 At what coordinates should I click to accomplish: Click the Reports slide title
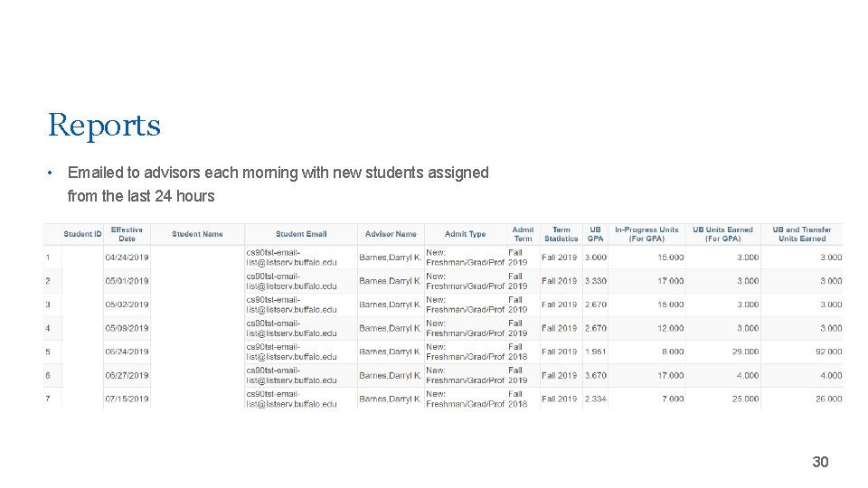pyautogui.click(x=104, y=125)
